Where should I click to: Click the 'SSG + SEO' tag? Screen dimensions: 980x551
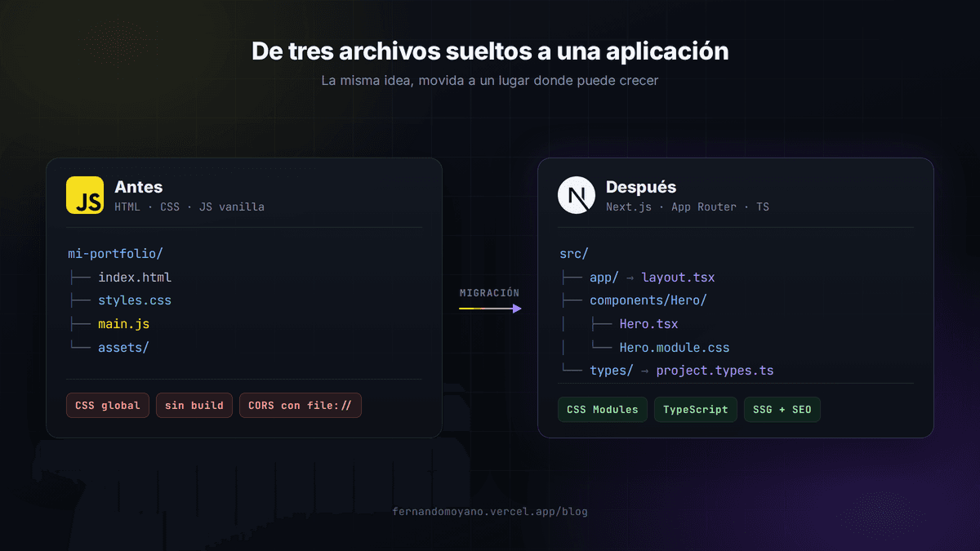[782, 410]
